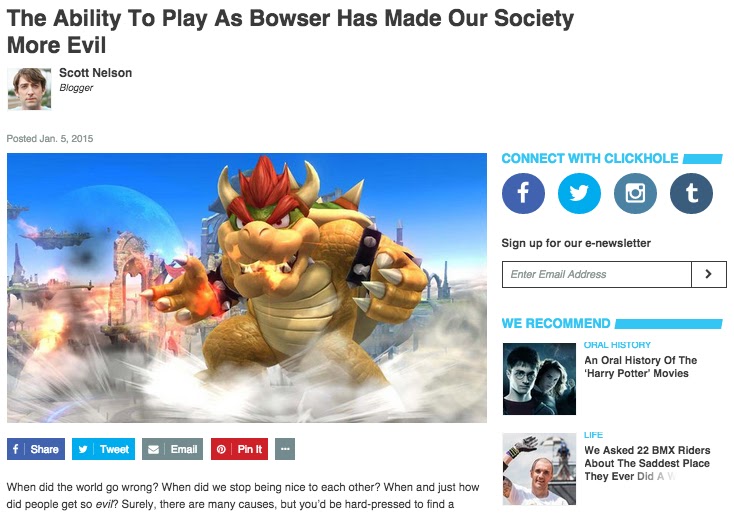734x515 pixels.
Task: Pin the article with Pin It
Action: tap(239, 449)
